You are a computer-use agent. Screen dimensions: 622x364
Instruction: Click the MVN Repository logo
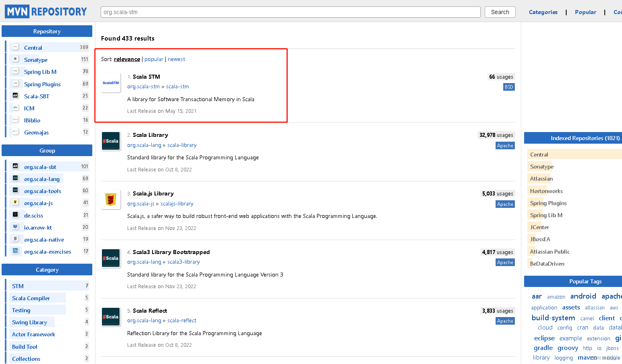[46, 12]
